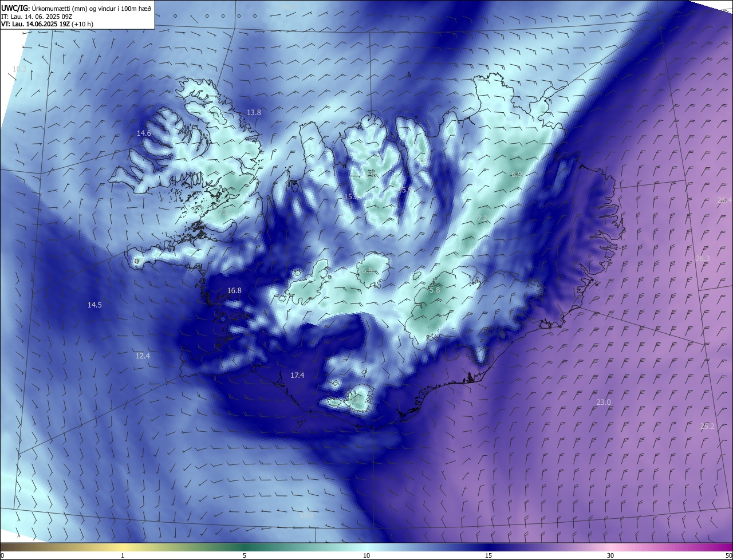This screenshot has width=733, height=560.
Task: Select the 15.9 value label
Action: coord(405,190)
